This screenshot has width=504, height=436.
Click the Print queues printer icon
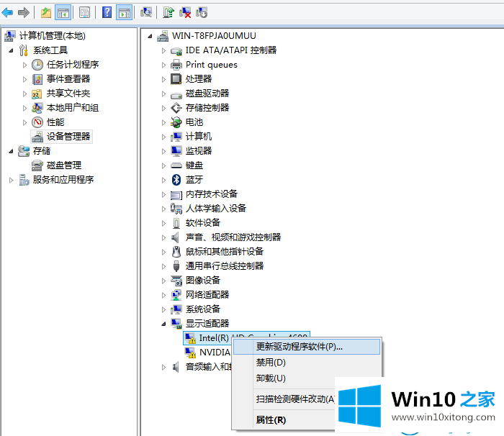click(x=176, y=65)
